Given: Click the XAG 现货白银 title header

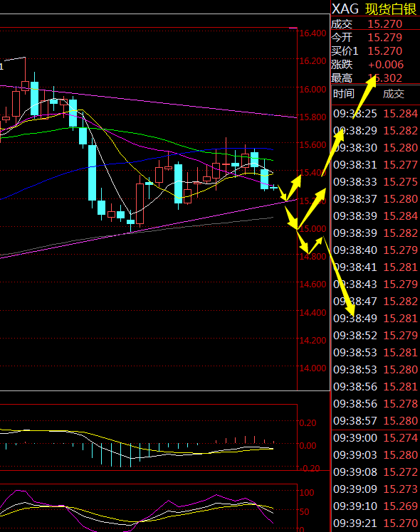Looking at the screenshot, I should click(x=374, y=9).
